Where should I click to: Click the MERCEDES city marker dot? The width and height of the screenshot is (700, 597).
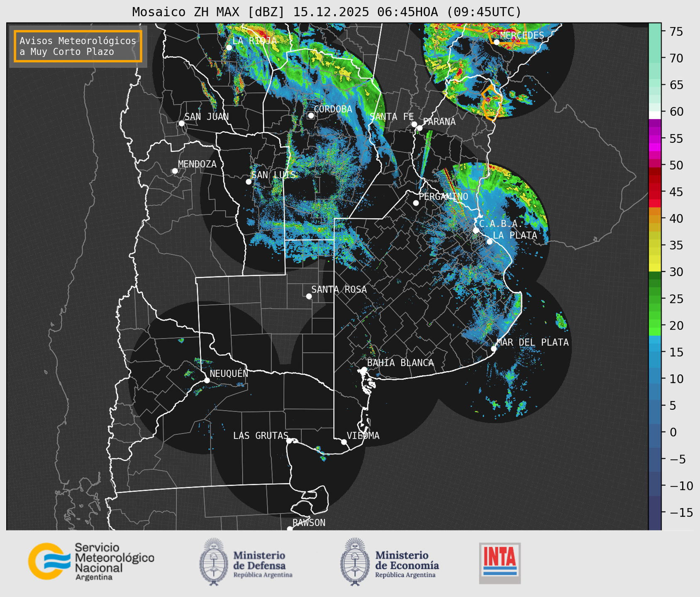coord(497,42)
